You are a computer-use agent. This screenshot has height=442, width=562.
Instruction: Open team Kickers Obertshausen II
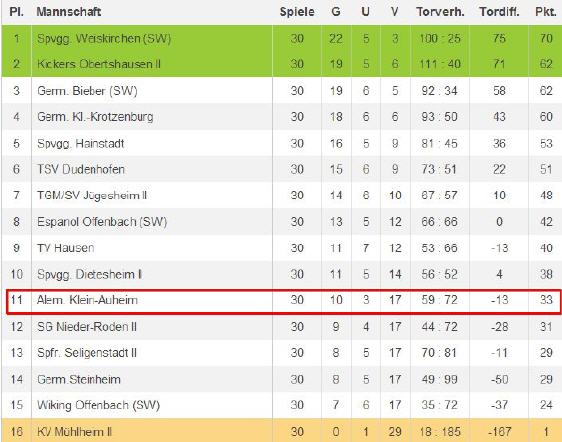(x=99, y=64)
